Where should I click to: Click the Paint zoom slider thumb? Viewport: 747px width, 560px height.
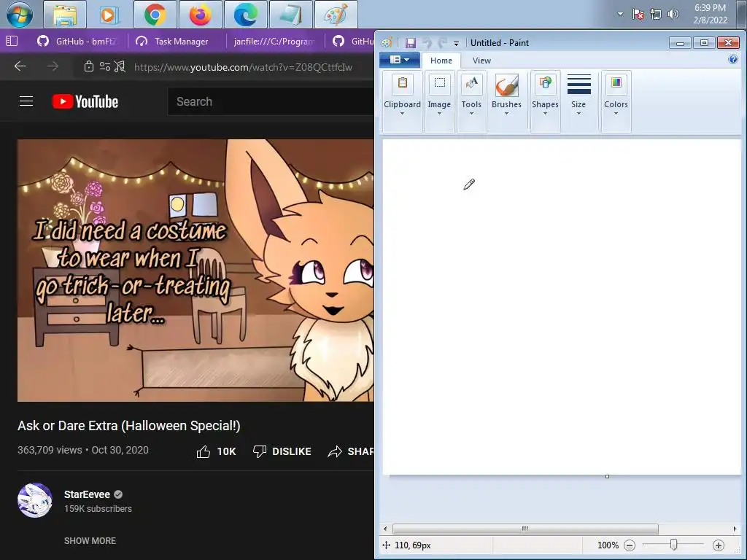(x=673, y=545)
